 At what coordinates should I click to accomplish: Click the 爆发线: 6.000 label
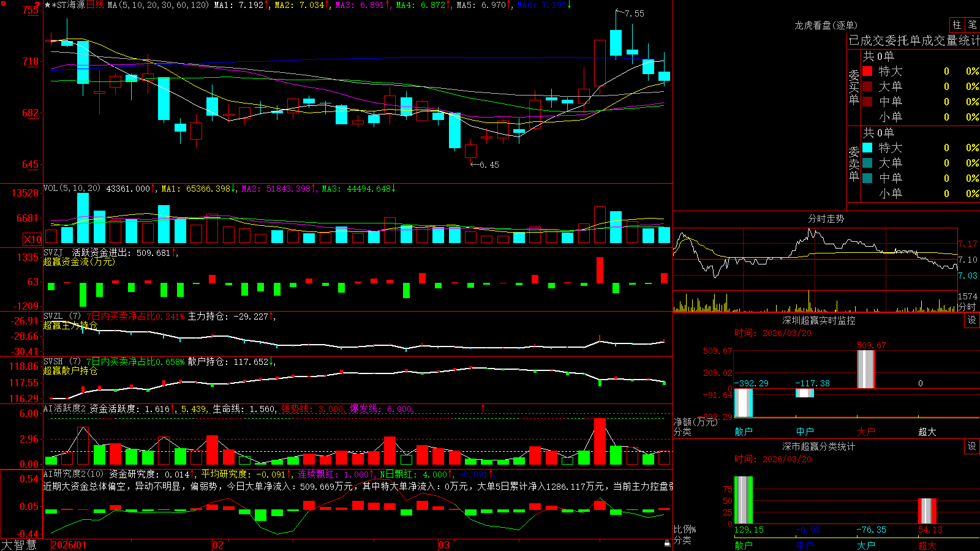(381, 408)
